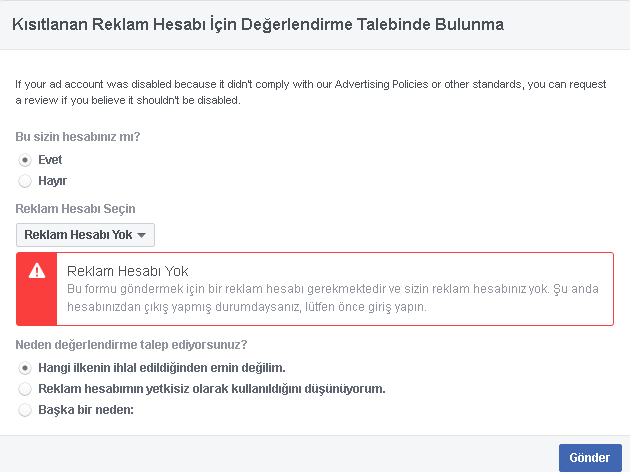Submit the form with Gönder button
This screenshot has width=630, height=472.
coord(590,458)
